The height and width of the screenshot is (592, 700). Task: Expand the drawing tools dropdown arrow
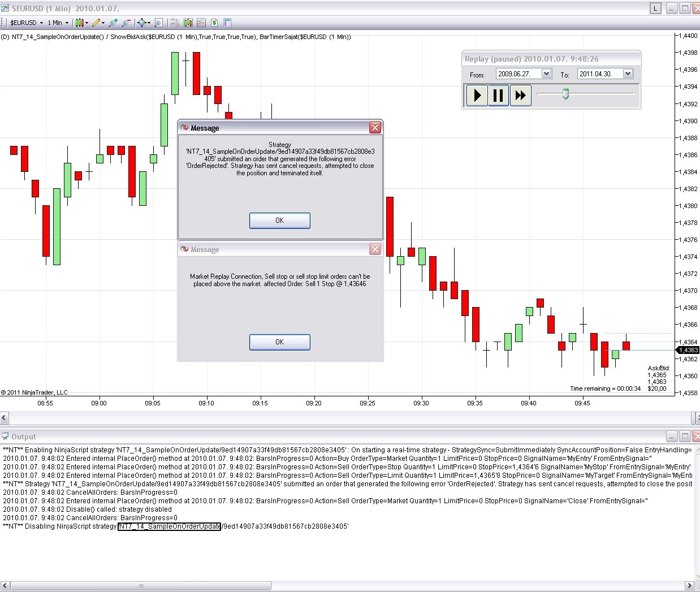click(x=103, y=23)
